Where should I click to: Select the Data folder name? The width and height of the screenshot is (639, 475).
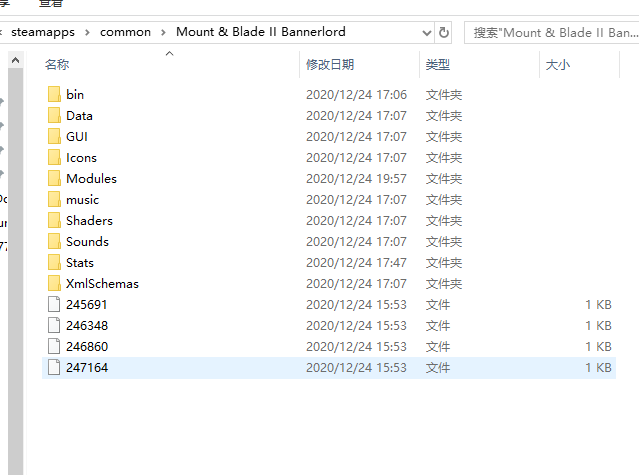point(79,116)
